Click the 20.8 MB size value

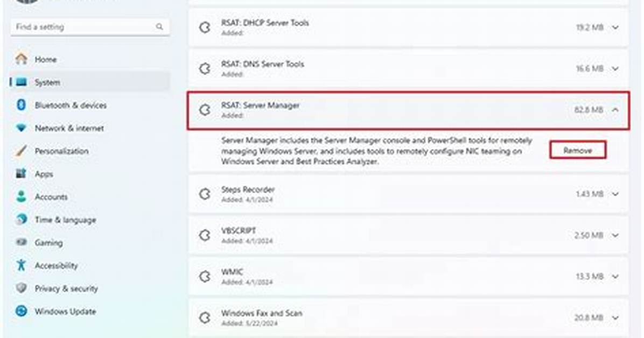click(589, 318)
